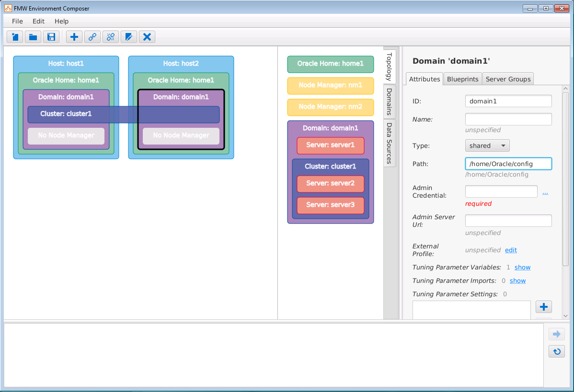The height and width of the screenshot is (392, 574).
Task: Open the Type dropdown showing shared
Action: [x=487, y=146]
